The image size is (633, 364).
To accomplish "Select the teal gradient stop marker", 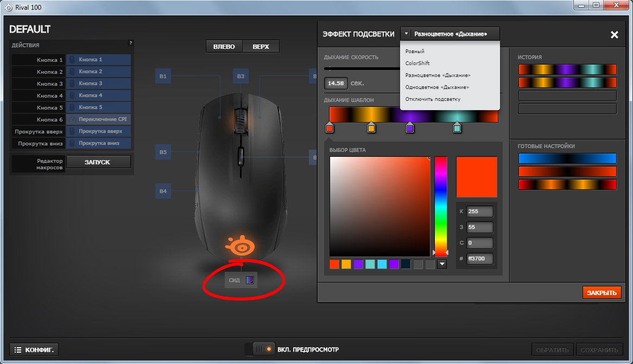I will (457, 129).
